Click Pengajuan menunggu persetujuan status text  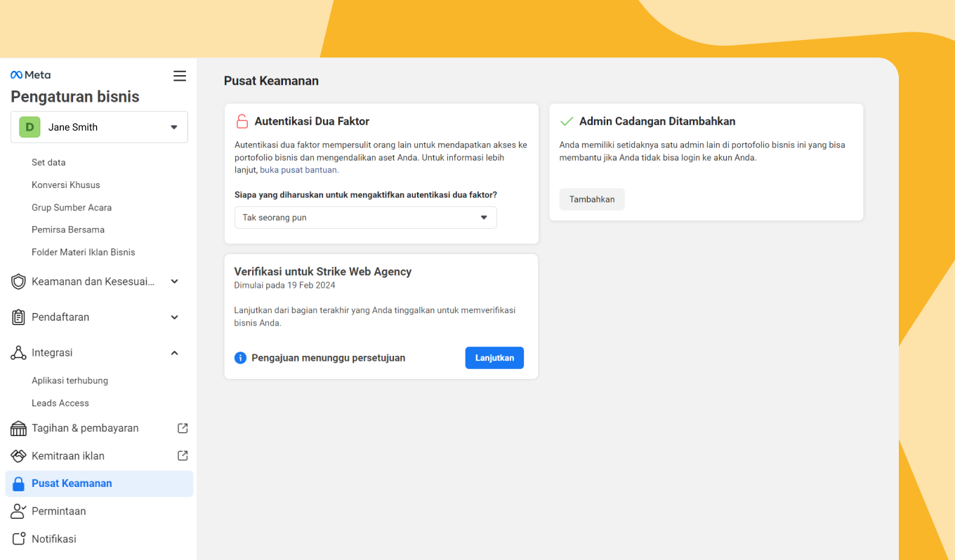(x=329, y=358)
